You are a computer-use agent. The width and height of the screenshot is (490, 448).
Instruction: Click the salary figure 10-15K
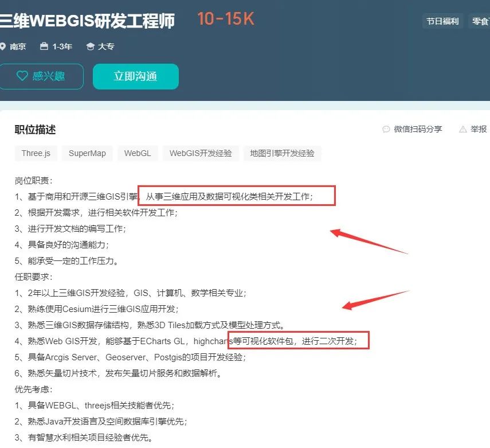click(x=225, y=18)
